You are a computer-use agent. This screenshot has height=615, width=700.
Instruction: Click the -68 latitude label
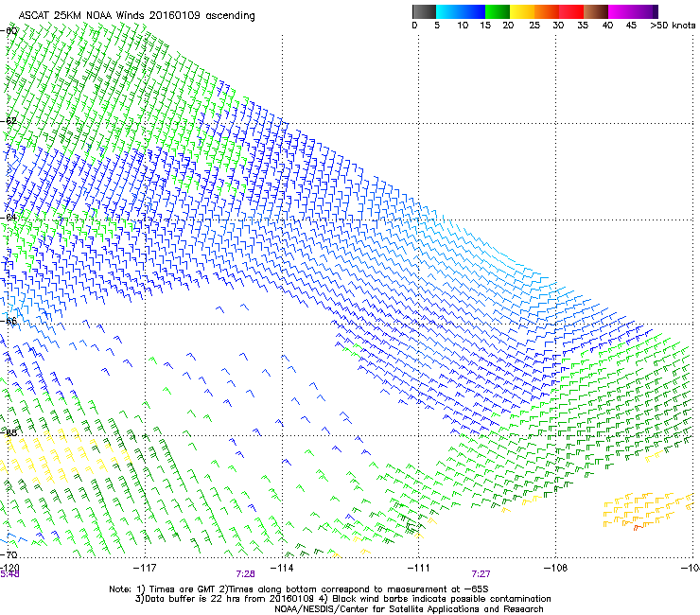point(9,432)
